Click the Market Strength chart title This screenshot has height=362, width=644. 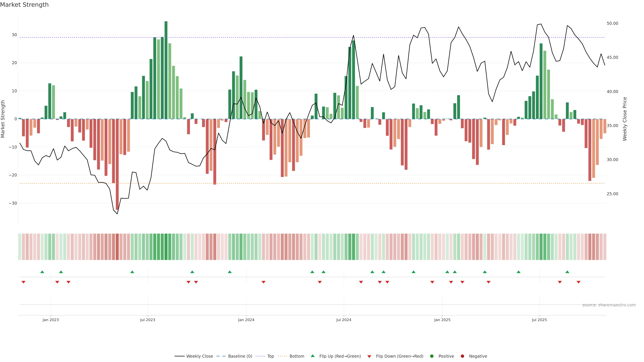tap(24, 5)
